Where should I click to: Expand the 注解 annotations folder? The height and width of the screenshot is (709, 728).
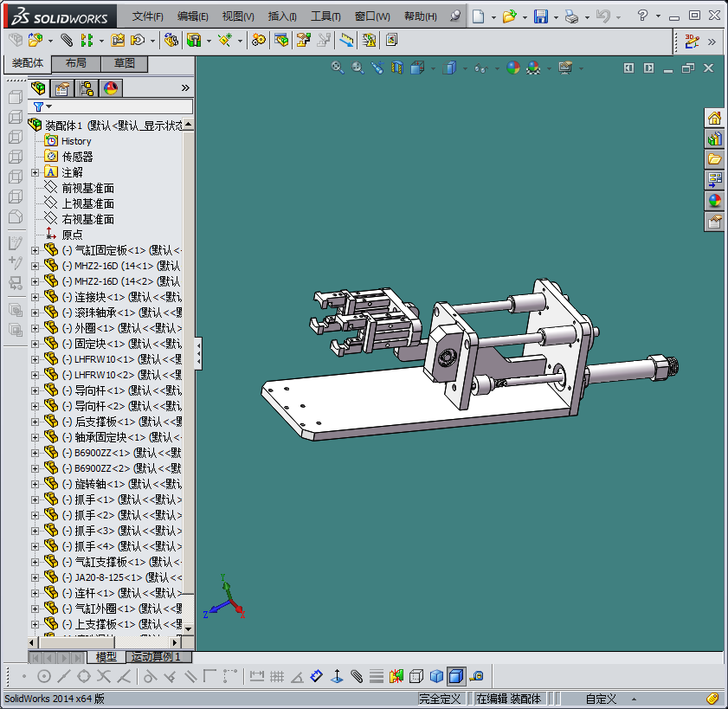click(35, 172)
